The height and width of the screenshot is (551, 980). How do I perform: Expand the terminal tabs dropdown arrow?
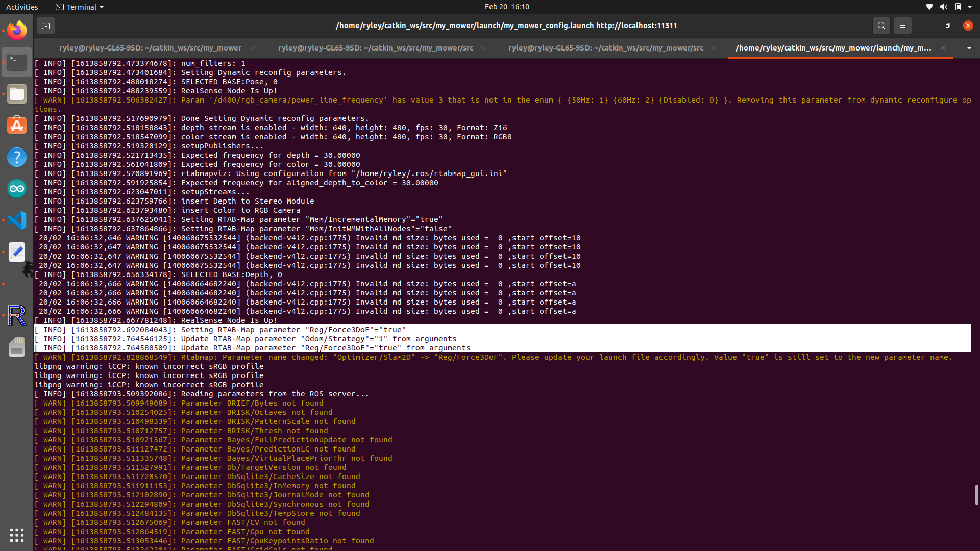tap(969, 48)
